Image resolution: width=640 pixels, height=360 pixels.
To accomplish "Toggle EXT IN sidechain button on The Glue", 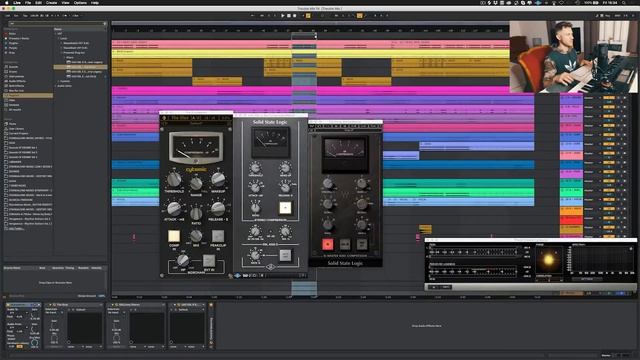I will click(209, 260).
